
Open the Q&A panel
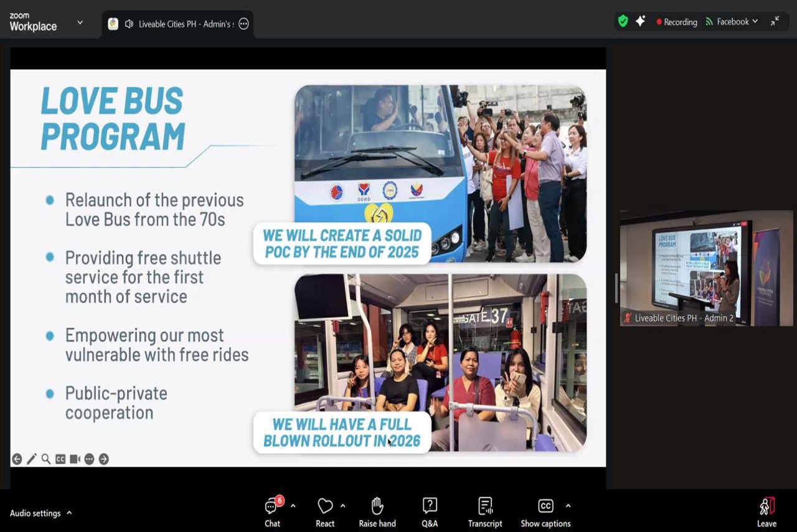pyautogui.click(x=430, y=512)
